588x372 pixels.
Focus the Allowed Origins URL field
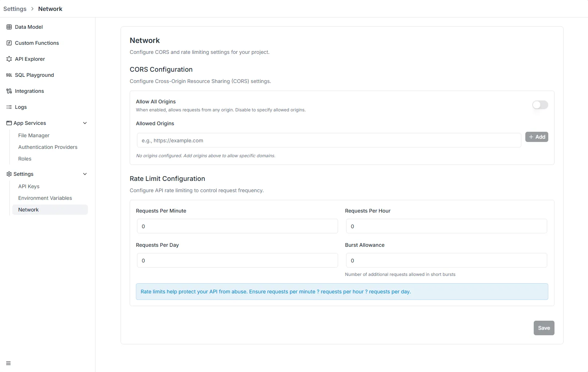(x=329, y=141)
